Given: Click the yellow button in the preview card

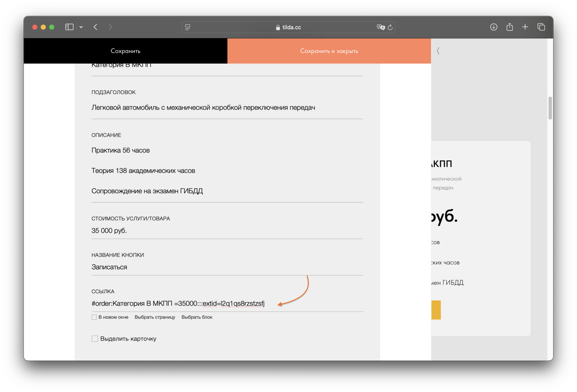Looking at the screenshot, I should [436, 310].
